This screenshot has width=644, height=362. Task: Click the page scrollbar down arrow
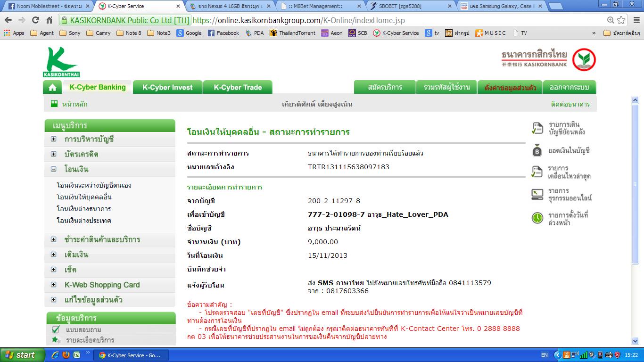(636, 341)
